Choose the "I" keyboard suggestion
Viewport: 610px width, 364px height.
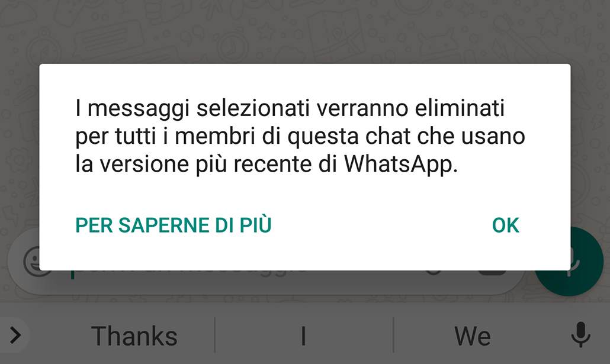[303, 336]
